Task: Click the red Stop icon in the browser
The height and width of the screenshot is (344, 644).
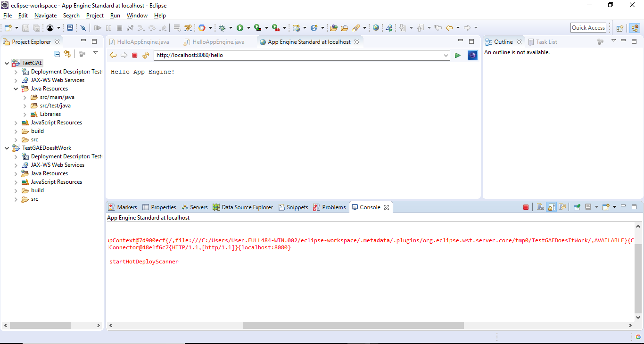Action: coord(134,55)
